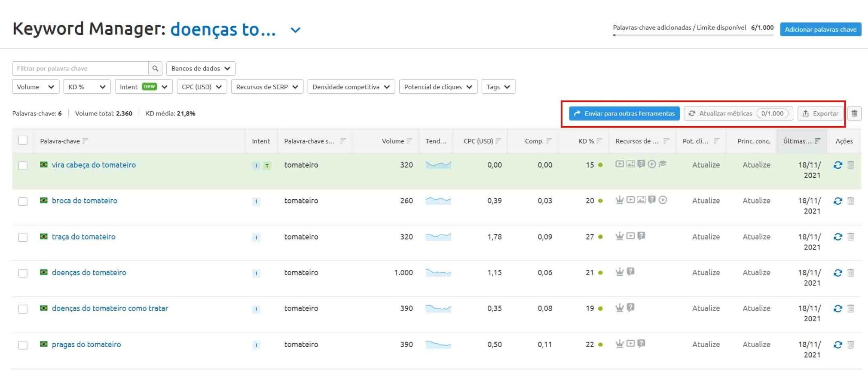Image resolution: width=868 pixels, height=390 pixels.
Task: Tick the select-all checkbox in table header
Action: pyautogui.click(x=23, y=140)
